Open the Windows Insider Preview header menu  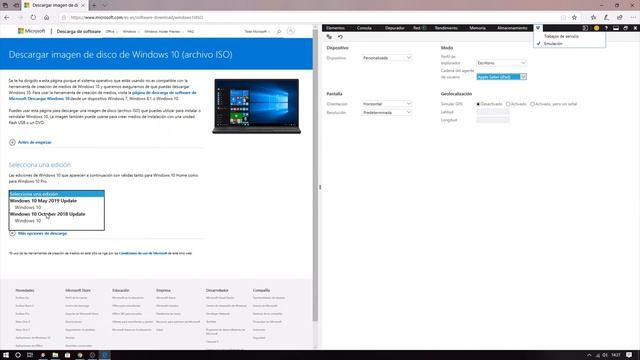[x=163, y=31]
